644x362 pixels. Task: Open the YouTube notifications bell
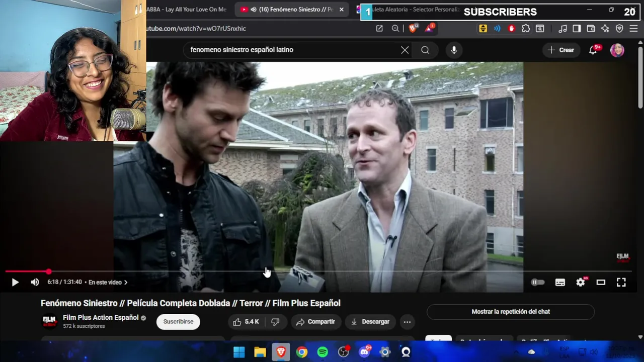click(x=593, y=50)
